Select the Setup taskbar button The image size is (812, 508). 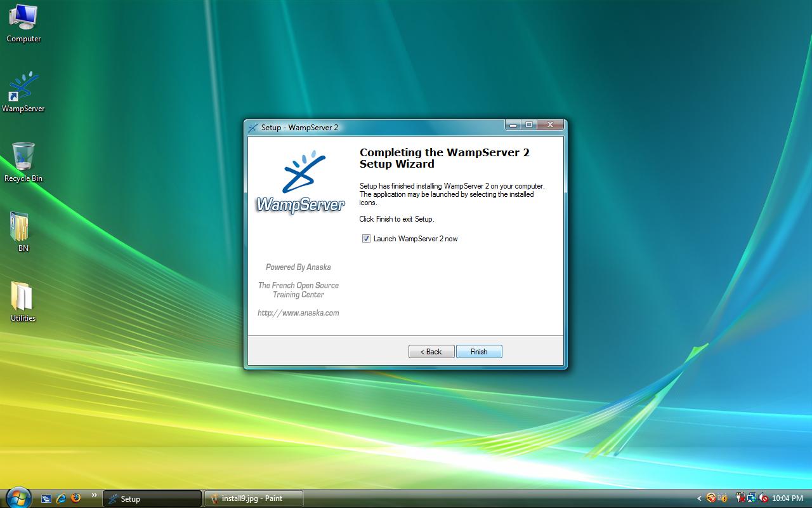152,498
